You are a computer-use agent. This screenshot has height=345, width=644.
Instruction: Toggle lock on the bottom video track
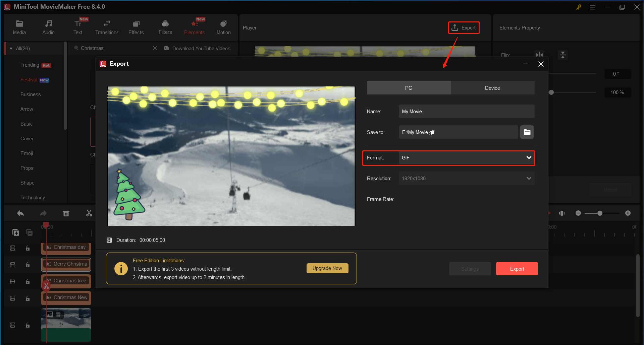point(28,325)
